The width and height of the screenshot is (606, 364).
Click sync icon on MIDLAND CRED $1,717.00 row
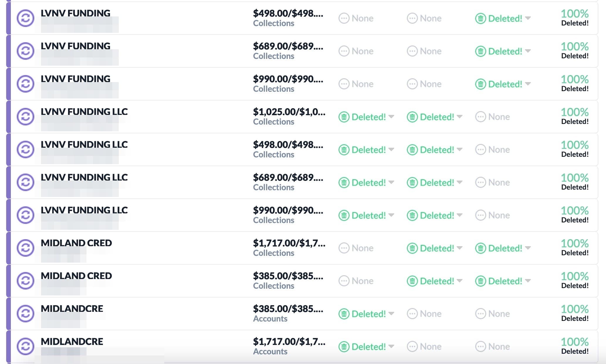click(x=26, y=248)
